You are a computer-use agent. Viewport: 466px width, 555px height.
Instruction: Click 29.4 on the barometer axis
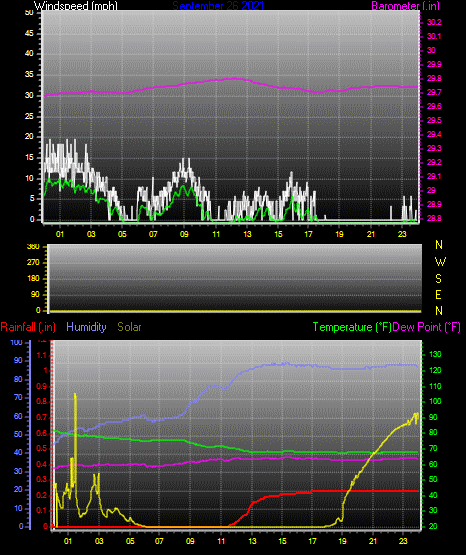click(434, 135)
